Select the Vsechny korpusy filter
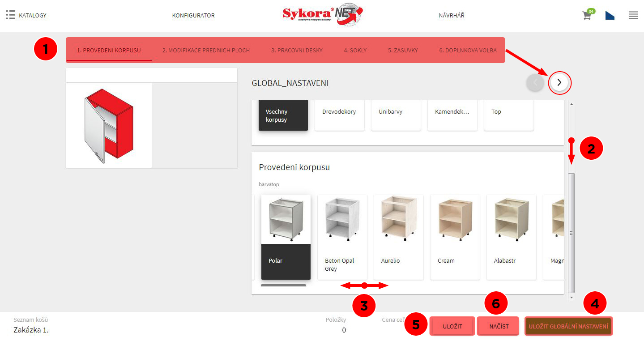 click(x=283, y=115)
